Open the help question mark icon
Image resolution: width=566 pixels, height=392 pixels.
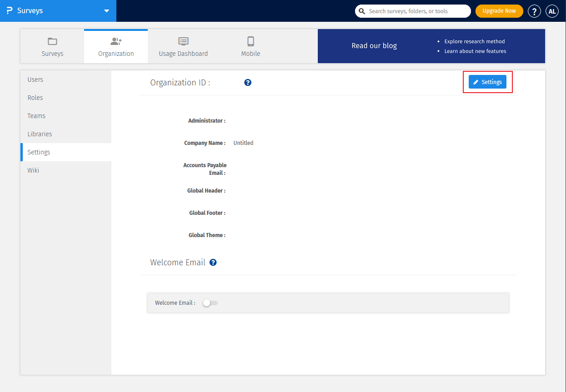point(534,11)
